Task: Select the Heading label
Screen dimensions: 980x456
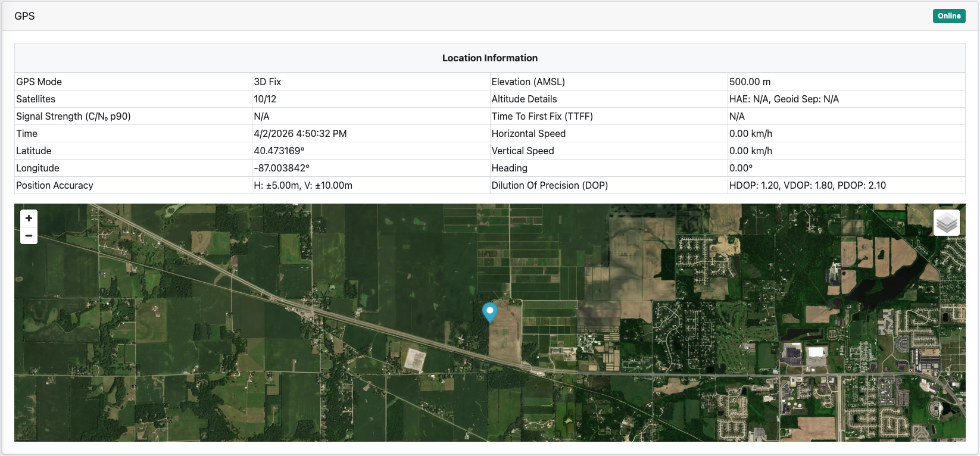Action: click(x=509, y=168)
